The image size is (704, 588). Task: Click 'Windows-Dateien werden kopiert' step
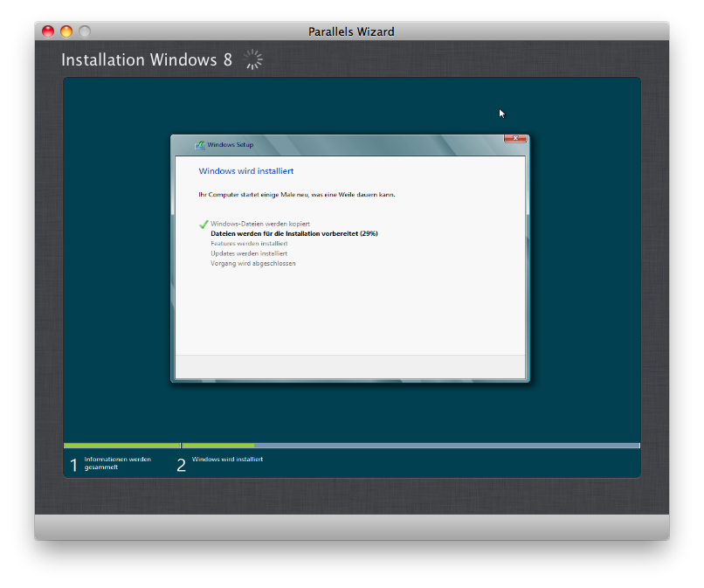tap(260, 224)
